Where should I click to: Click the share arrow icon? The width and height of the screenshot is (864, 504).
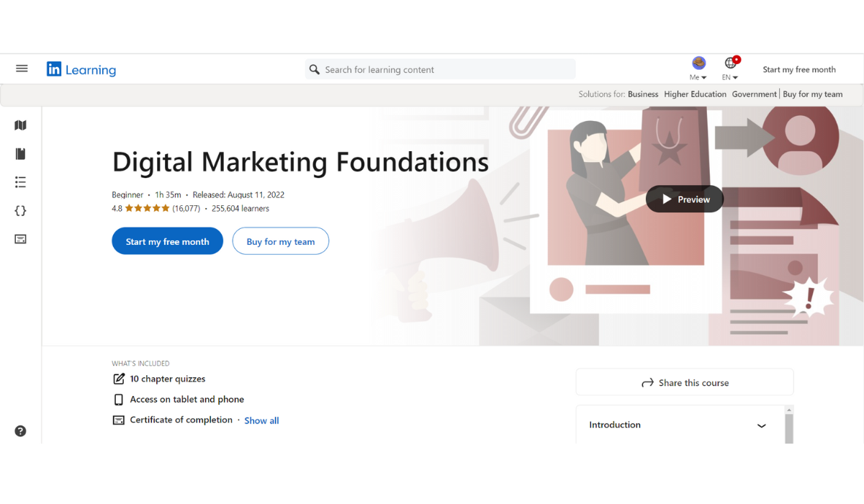(x=647, y=383)
